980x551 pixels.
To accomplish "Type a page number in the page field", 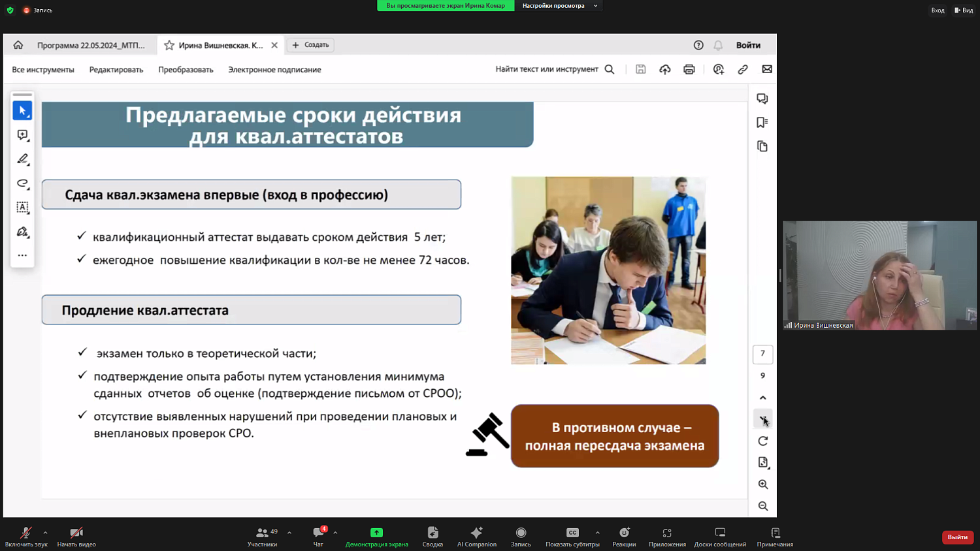I will tap(762, 354).
